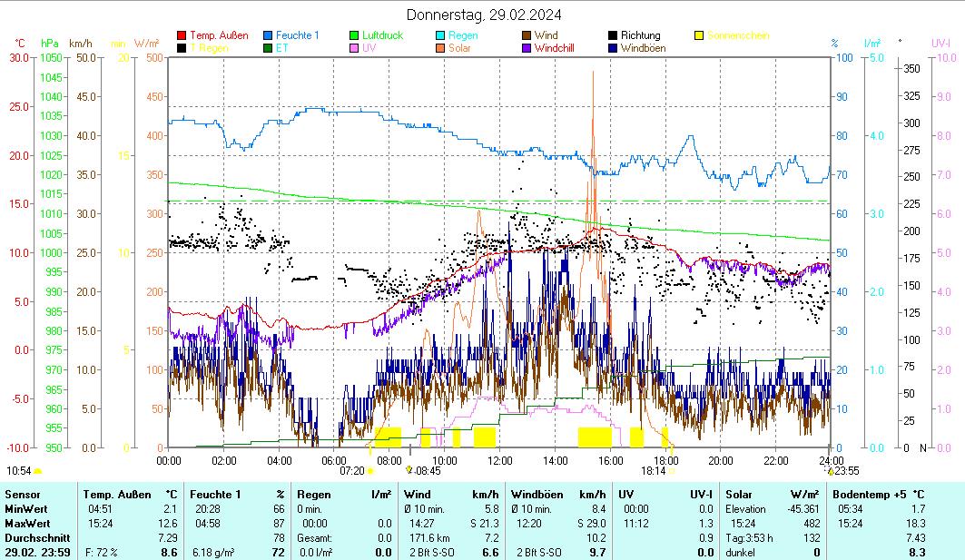965x560 pixels.
Task: Select the Richtung legend label
Action: 640,35
